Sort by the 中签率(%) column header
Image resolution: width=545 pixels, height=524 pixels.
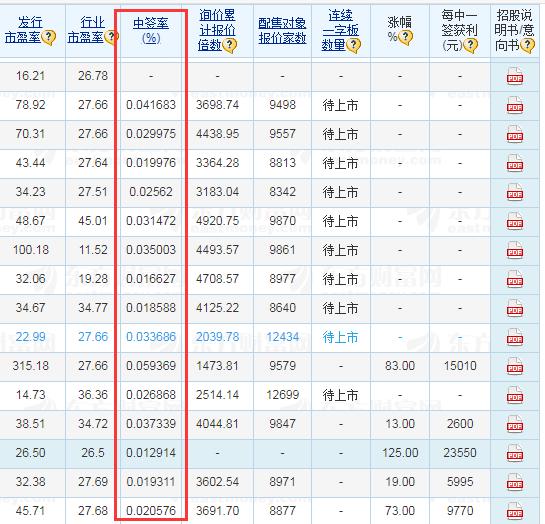[151, 31]
